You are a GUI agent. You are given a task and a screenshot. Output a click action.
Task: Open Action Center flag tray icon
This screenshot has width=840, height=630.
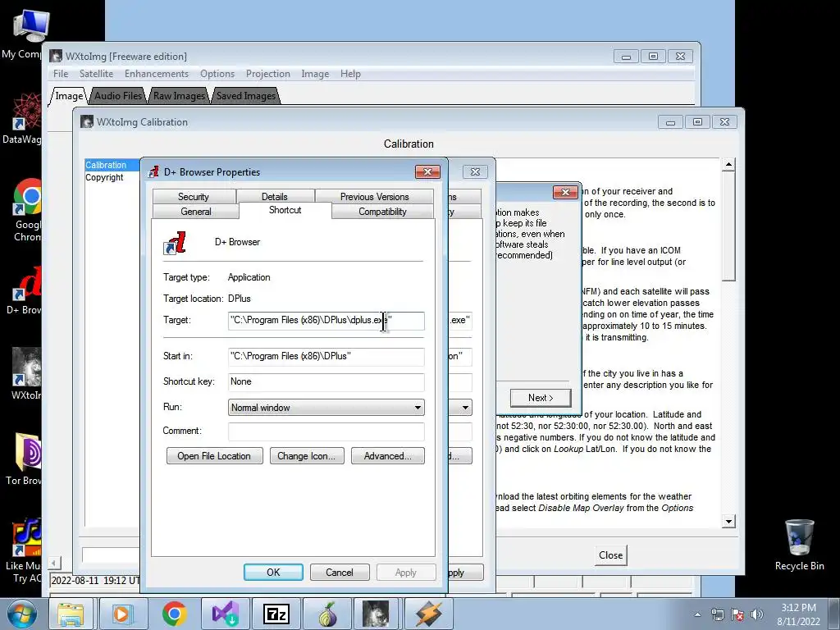[x=737, y=614]
